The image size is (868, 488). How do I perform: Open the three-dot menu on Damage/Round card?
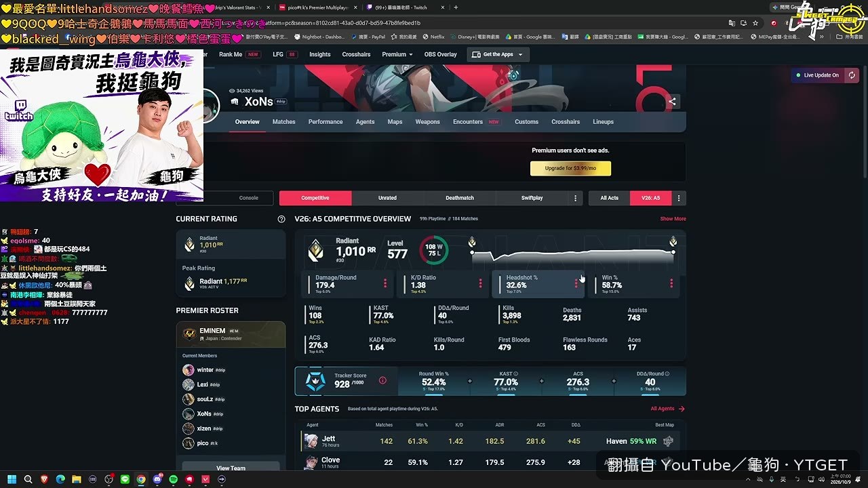[385, 283]
